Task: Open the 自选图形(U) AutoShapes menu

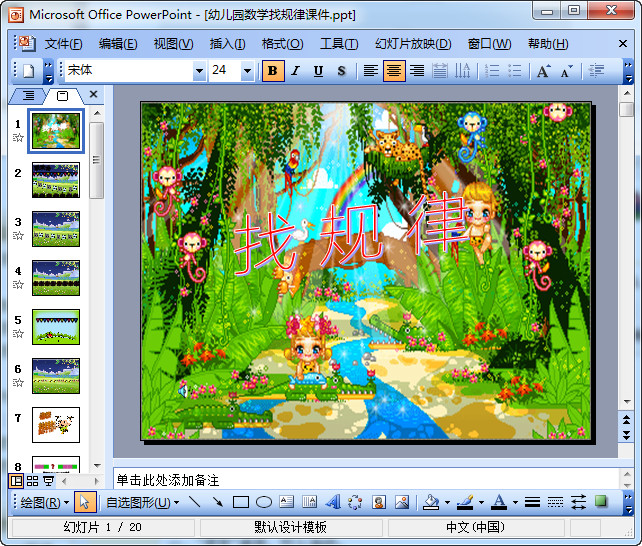Action: coord(142,502)
